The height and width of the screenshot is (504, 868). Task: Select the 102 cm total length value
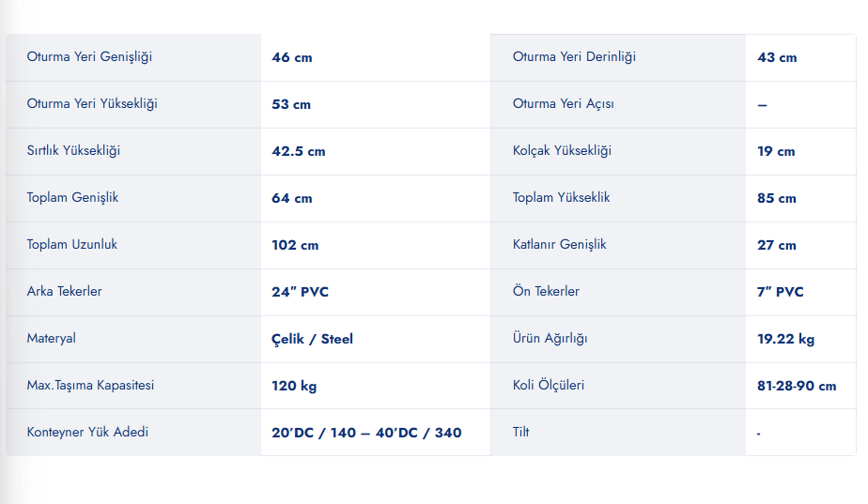[295, 245]
